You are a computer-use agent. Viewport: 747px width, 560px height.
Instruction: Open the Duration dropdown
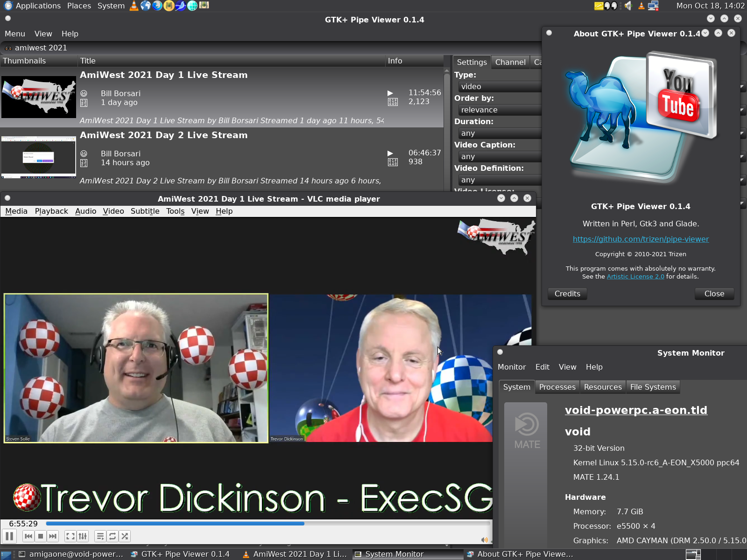(x=500, y=133)
